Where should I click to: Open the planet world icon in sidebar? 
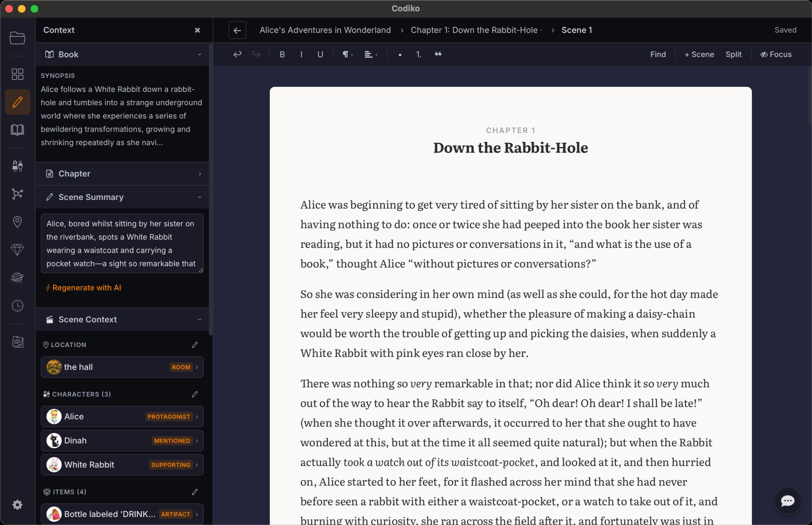[17, 277]
